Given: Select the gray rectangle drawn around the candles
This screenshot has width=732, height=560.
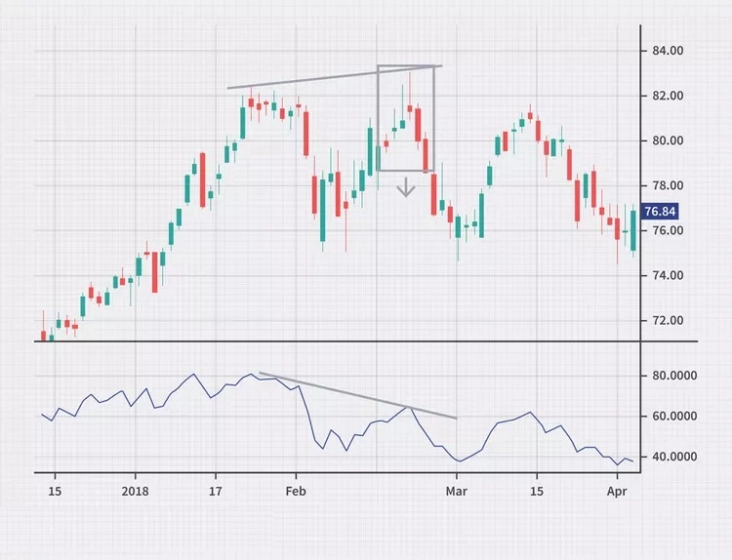Looking at the screenshot, I should coord(379,117).
